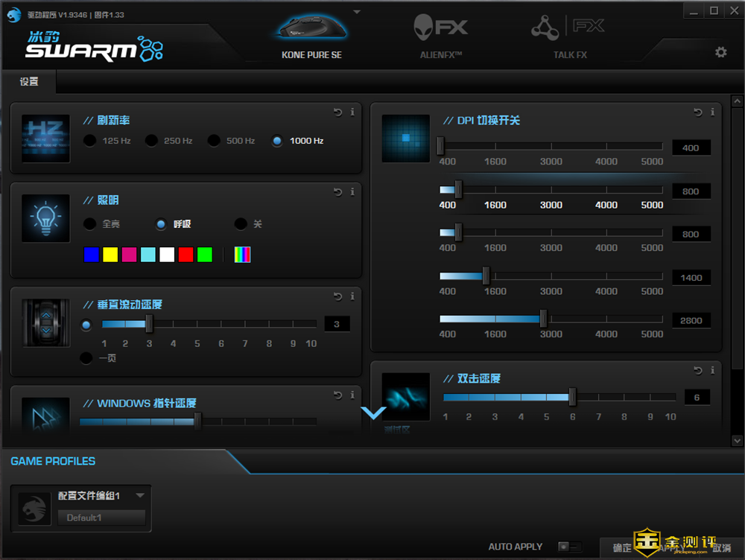Toggle the AUTO APPLY switch
This screenshot has height=560, width=745.
point(569,547)
